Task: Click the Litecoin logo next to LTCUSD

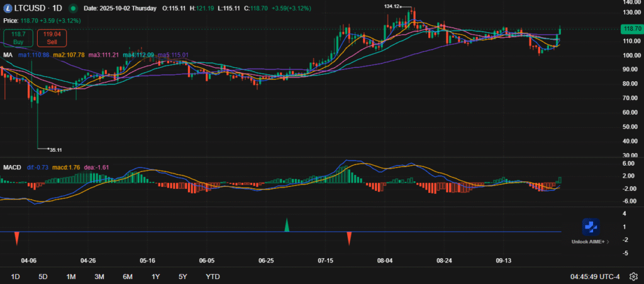Action: [8, 9]
